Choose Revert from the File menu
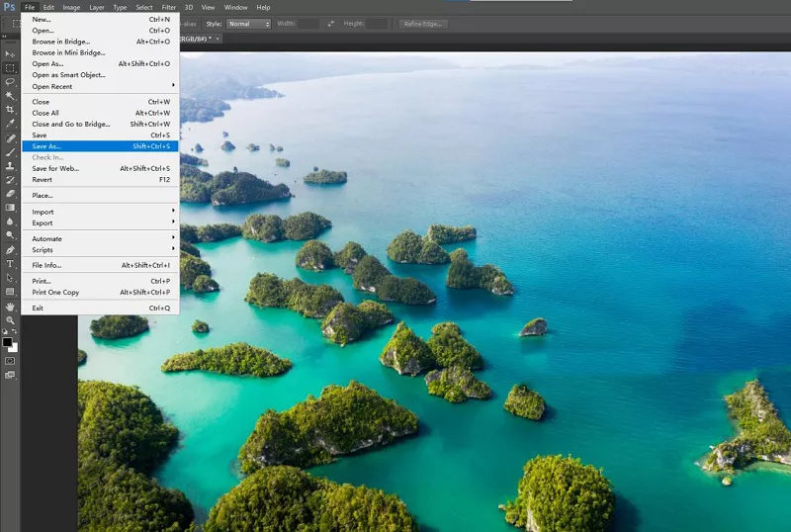 [x=100, y=180]
